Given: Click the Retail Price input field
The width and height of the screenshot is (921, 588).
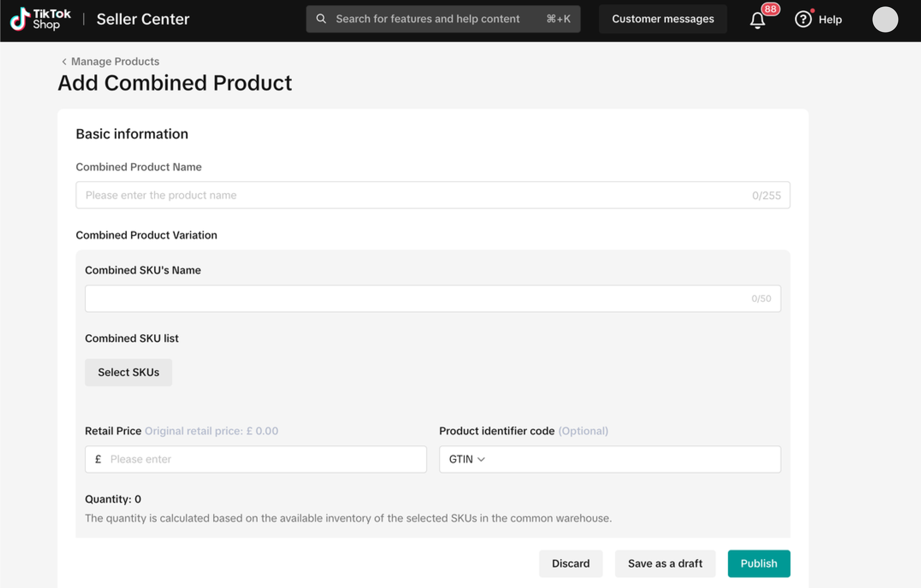Looking at the screenshot, I should click(256, 459).
